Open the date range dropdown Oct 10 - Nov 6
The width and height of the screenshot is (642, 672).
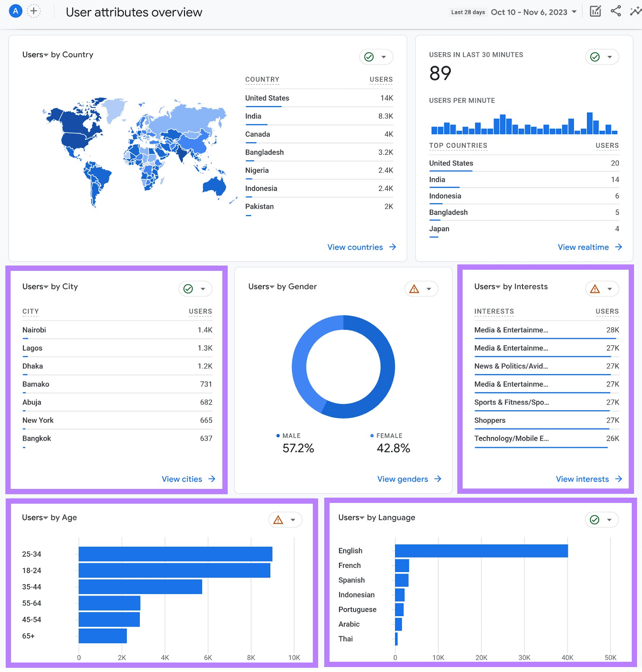[x=533, y=12]
